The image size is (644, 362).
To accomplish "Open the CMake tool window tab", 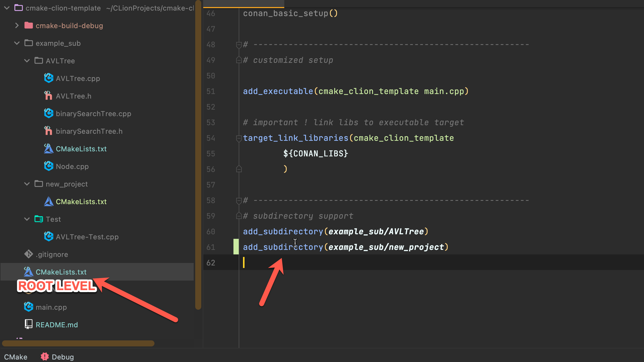I will [x=16, y=357].
